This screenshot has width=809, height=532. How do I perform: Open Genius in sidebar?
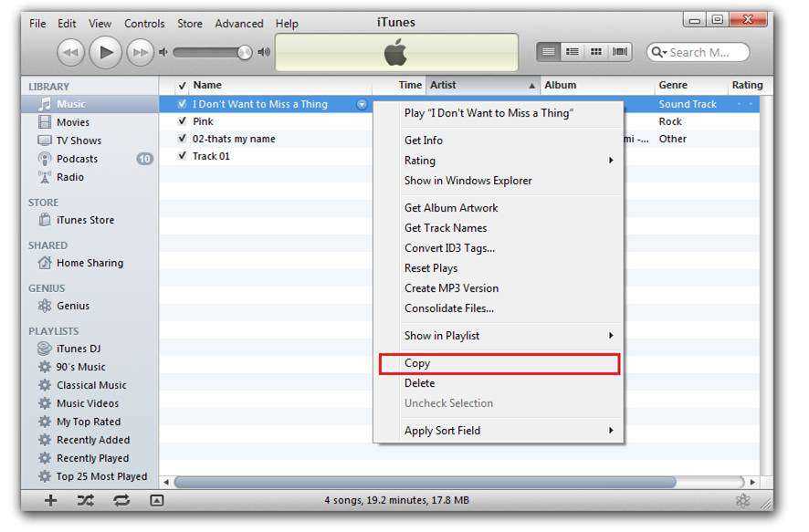(89, 306)
